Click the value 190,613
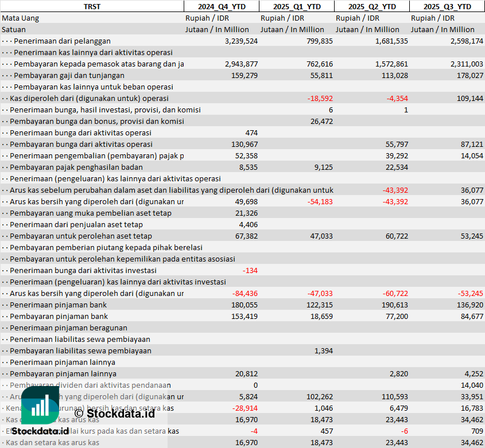 (x=395, y=305)
